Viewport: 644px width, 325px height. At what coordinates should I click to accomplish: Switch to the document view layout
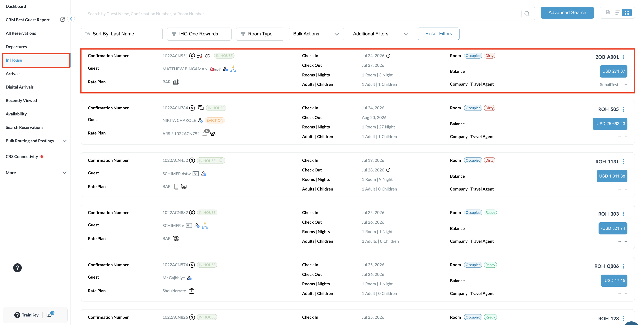coord(608,13)
